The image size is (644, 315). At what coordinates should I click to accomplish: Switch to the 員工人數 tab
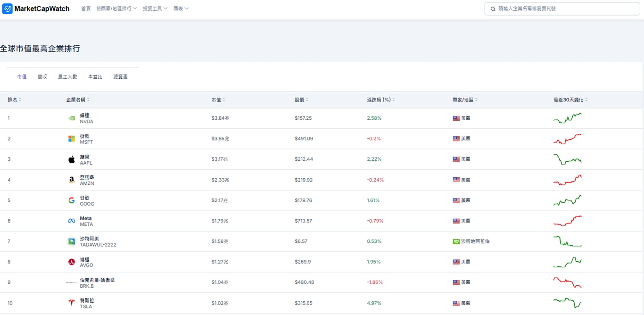[67, 77]
